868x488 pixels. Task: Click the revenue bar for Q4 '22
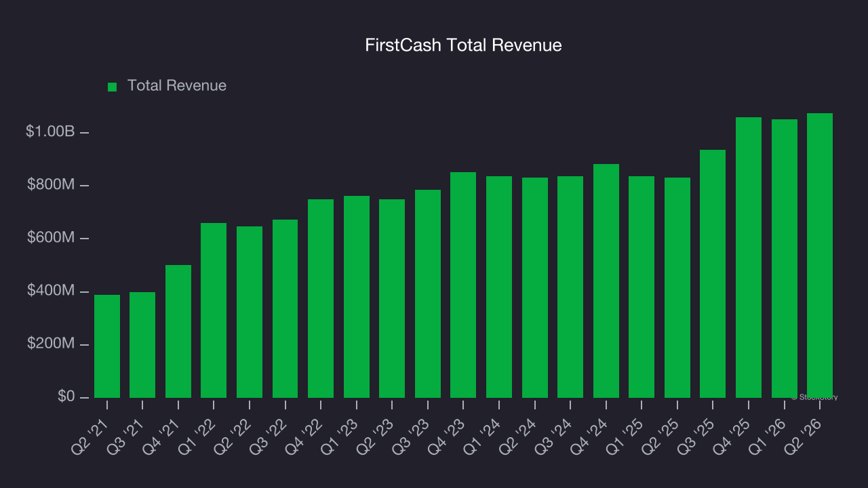pos(321,299)
